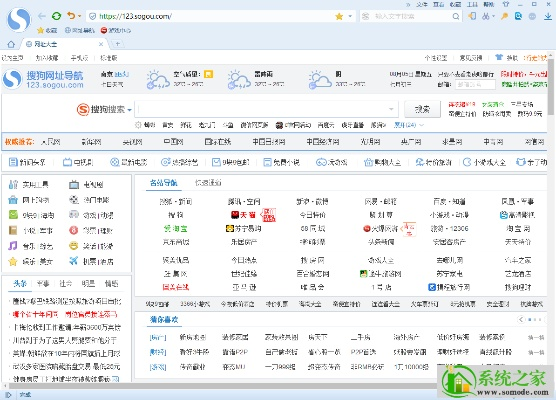
Task: Bookmark page with the yellow star
Action: click(339, 16)
